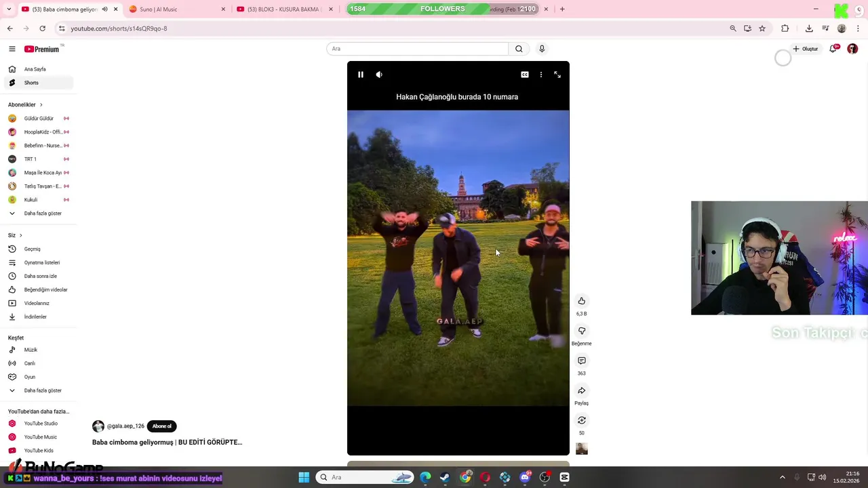Open TRT 1 subscription channel
Viewport: 868px width, 488px height.
click(38, 159)
